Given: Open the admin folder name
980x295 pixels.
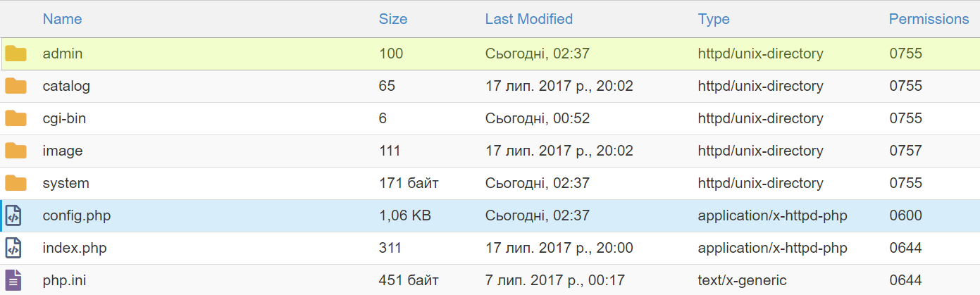Looking at the screenshot, I should tap(63, 54).
